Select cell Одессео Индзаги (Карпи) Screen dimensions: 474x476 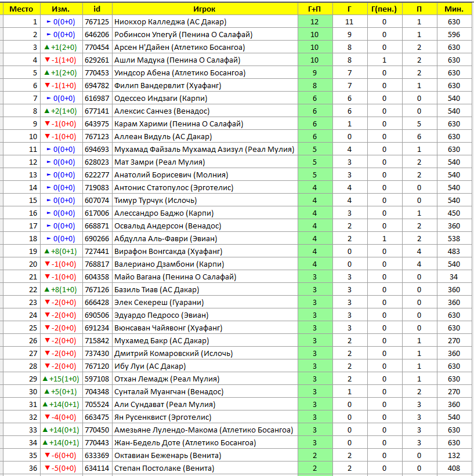[x=205, y=99]
